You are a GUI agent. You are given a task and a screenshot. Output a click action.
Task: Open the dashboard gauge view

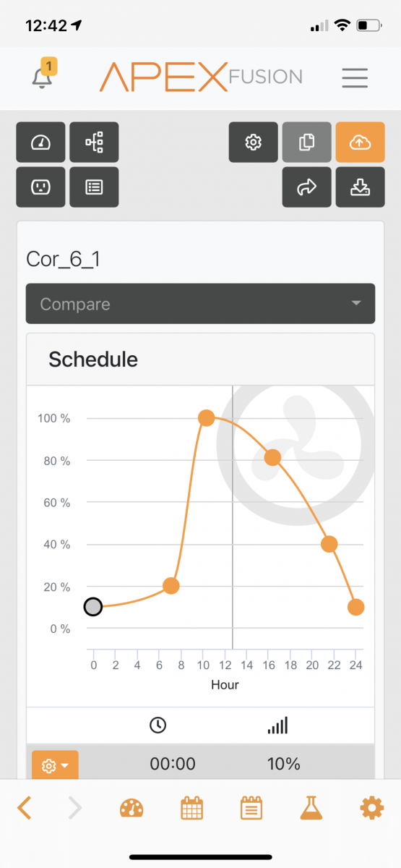[40, 142]
